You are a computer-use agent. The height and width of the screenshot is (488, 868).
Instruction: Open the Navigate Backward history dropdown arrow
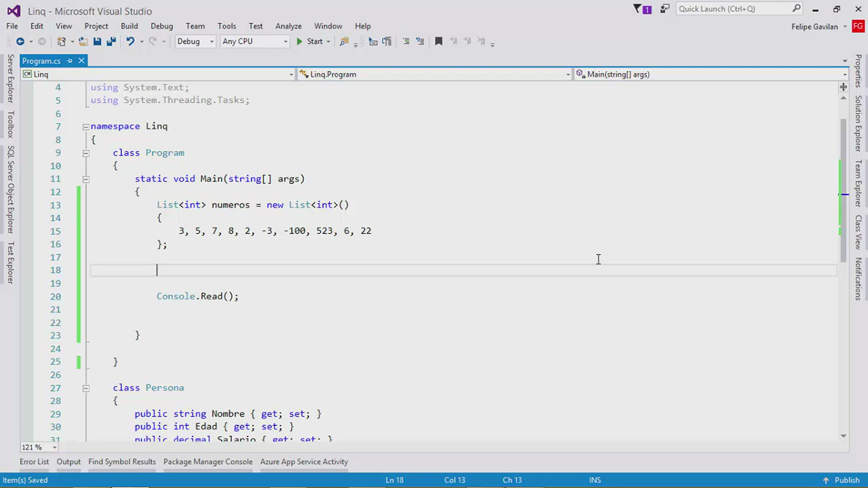pos(31,42)
